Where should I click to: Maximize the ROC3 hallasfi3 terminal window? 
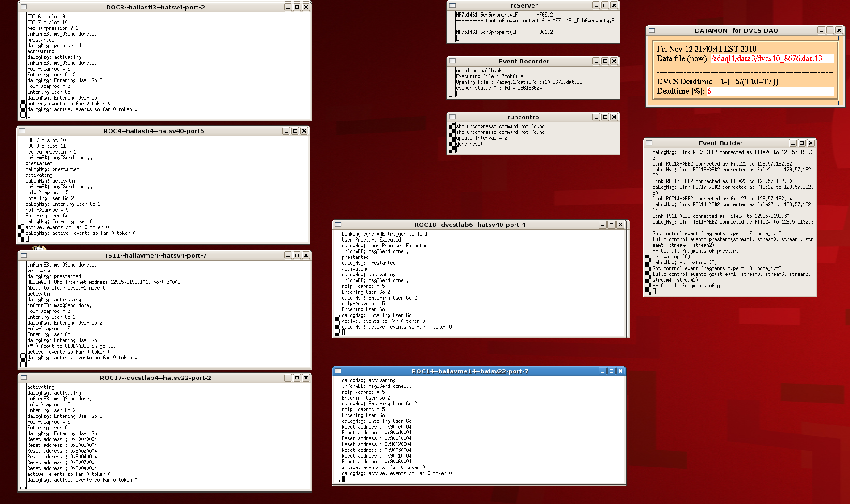point(297,7)
